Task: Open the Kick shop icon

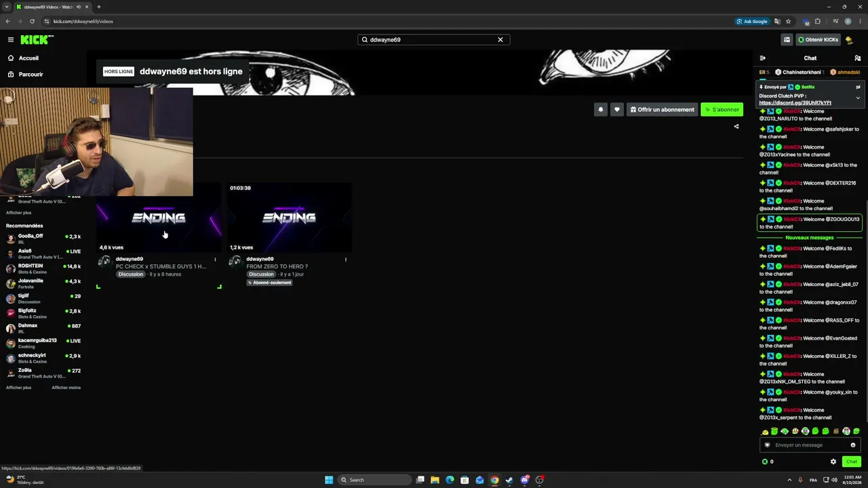Action: [x=787, y=40]
